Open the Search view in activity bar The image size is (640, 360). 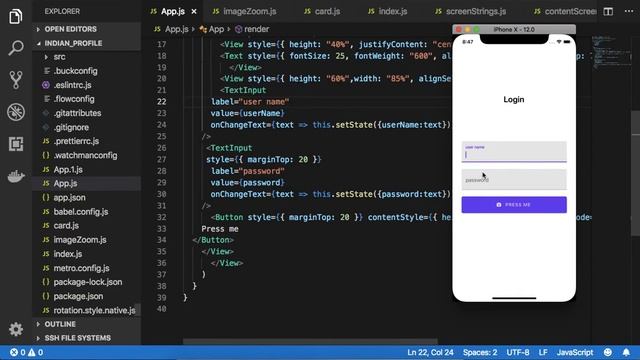pyautogui.click(x=16, y=48)
